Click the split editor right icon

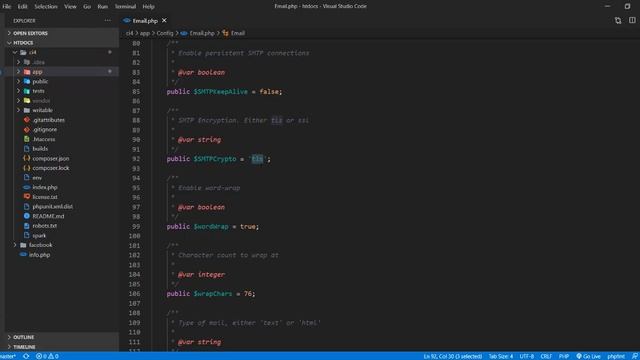click(632, 20)
